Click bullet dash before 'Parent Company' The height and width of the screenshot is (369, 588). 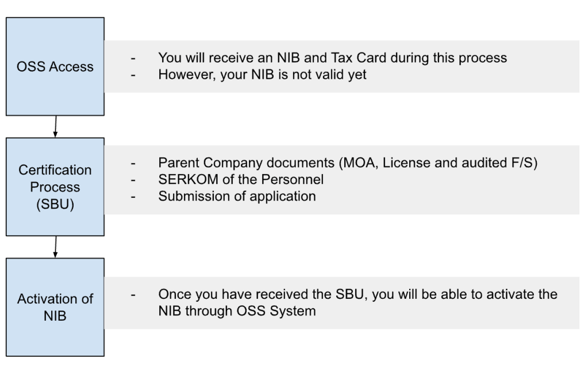tap(133, 163)
